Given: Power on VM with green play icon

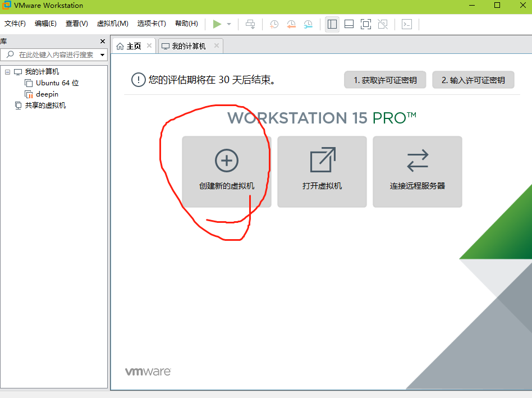Looking at the screenshot, I should tap(217, 24).
